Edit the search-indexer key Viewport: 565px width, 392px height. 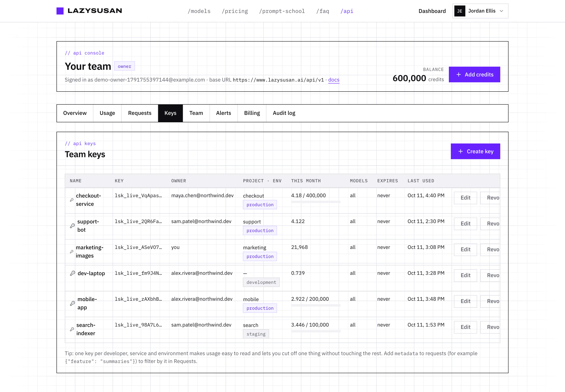pos(465,327)
